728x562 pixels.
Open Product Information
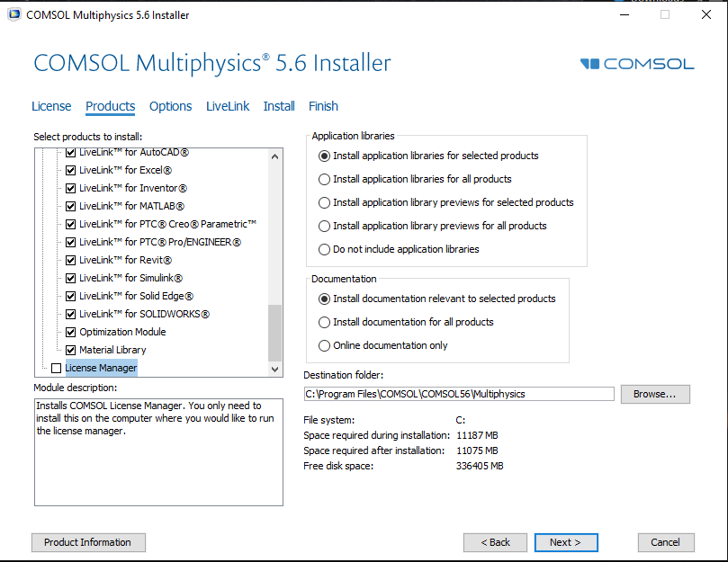(x=87, y=542)
